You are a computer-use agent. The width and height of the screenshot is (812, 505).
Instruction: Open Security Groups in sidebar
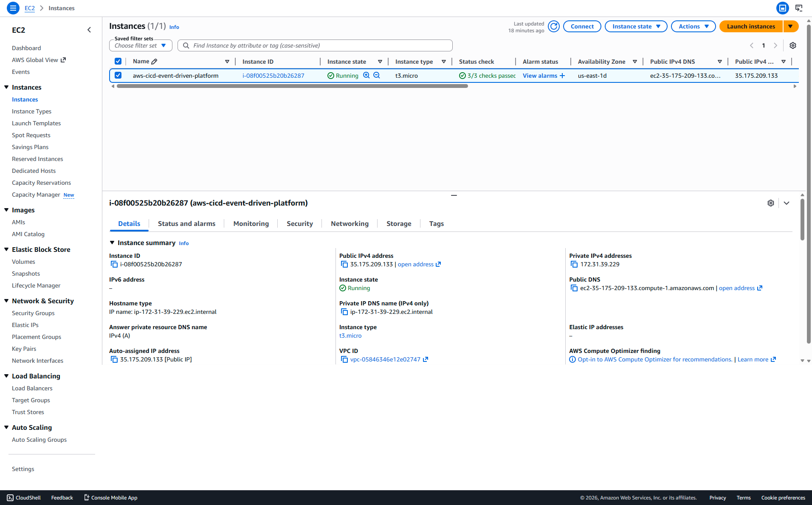(33, 313)
